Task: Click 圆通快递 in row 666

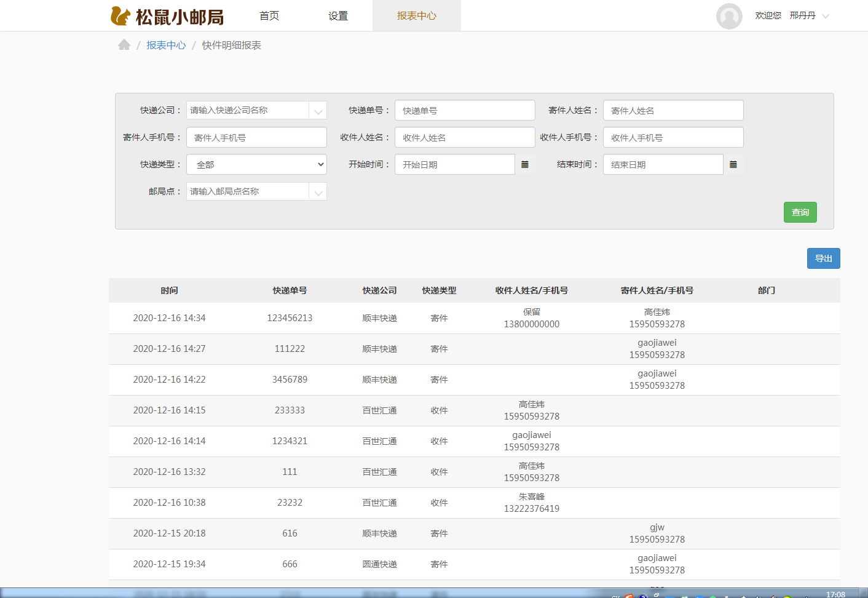Action: point(380,564)
